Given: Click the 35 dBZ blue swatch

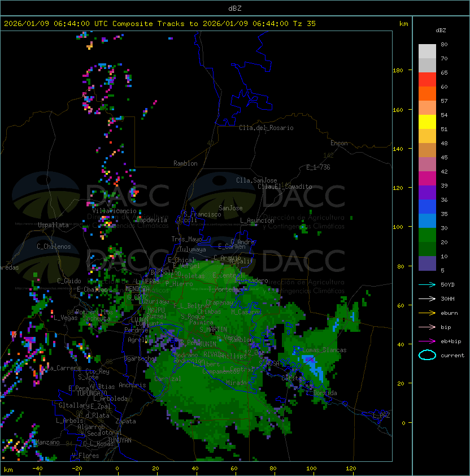Looking at the screenshot, I should [427, 220].
